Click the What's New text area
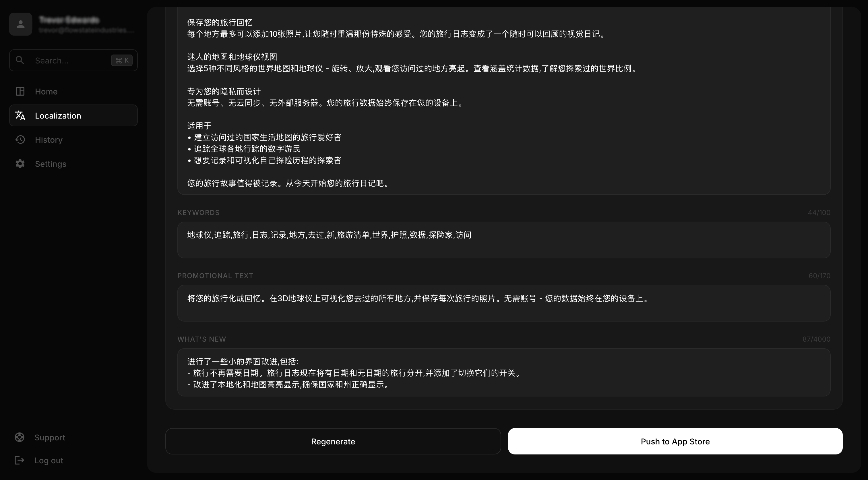Screen dimensions: 868x480 503,372
